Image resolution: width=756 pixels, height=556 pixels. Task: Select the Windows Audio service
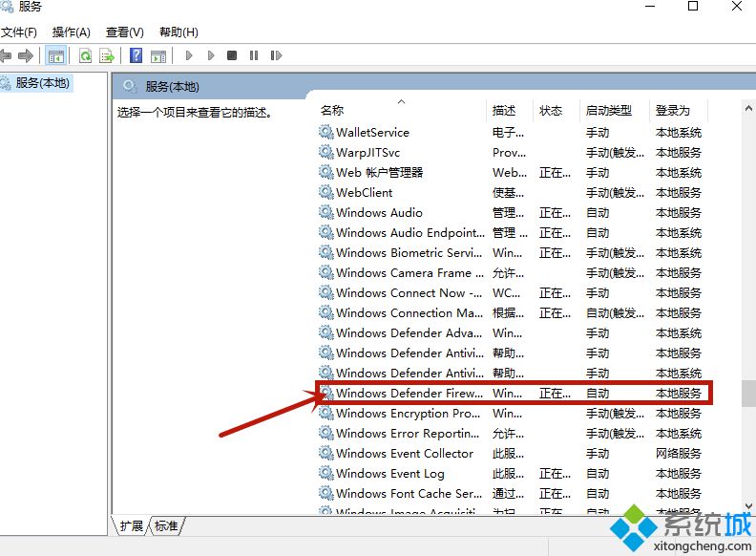(379, 213)
